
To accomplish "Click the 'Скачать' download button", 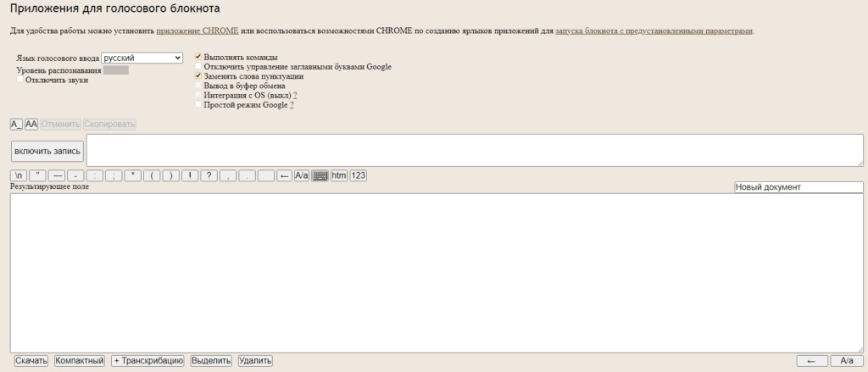I will (31, 360).
